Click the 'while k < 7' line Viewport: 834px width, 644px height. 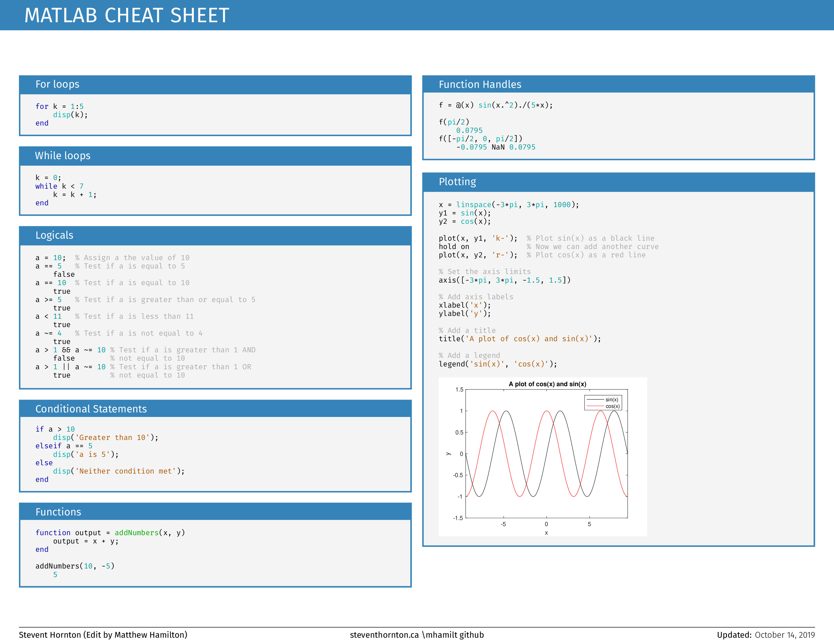60,186
